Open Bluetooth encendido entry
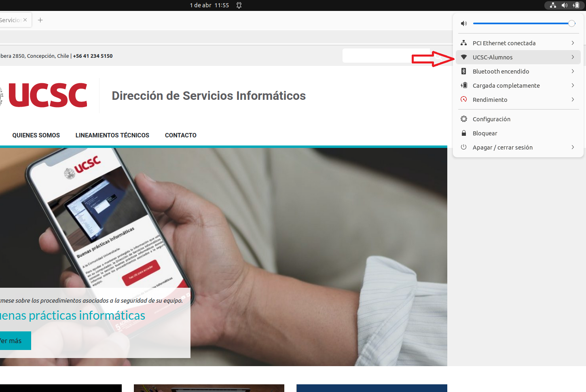Viewport: 586px width, 392px height. click(x=518, y=71)
